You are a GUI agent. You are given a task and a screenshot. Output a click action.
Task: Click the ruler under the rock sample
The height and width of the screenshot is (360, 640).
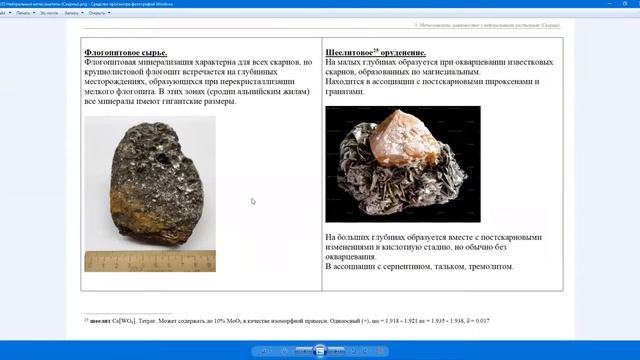[x=150, y=262]
